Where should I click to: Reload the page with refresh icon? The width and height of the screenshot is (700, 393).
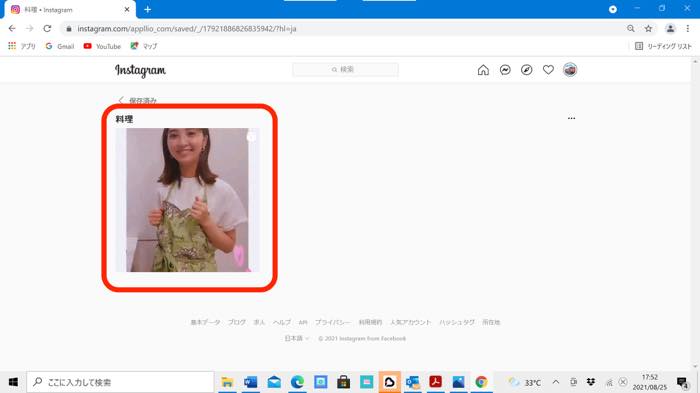point(47,29)
